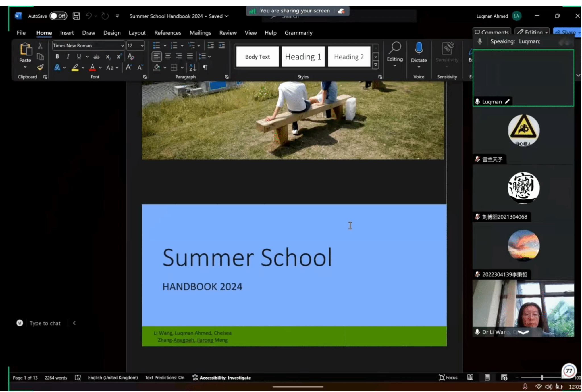Click the Center alignment icon
This screenshot has height=392, width=582.
168,57
